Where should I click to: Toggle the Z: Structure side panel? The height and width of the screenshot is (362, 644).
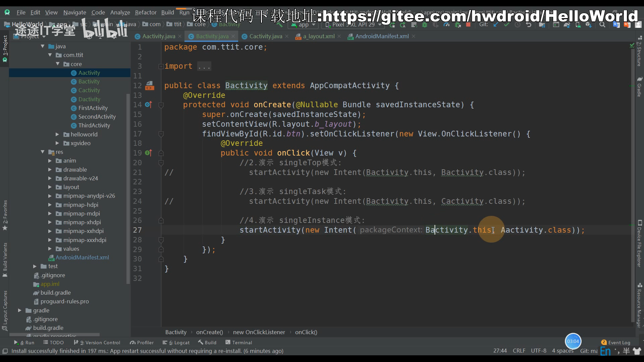(x=639, y=51)
